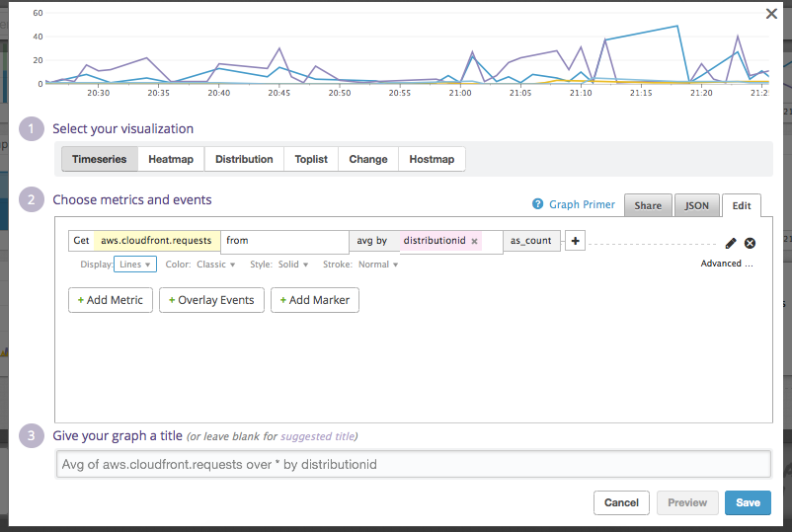Viewport: 792px width, 532px height.
Task: Expand the Color Classic dropdown
Action: [215, 265]
